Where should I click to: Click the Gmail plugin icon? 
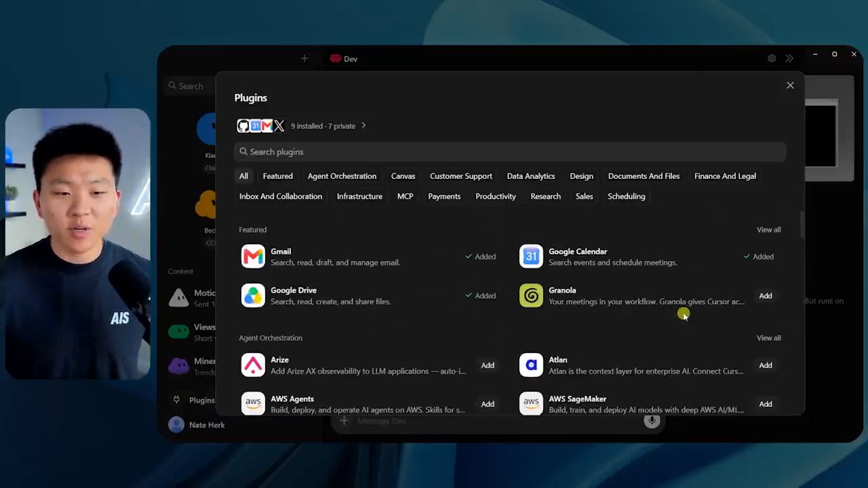(x=253, y=257)
